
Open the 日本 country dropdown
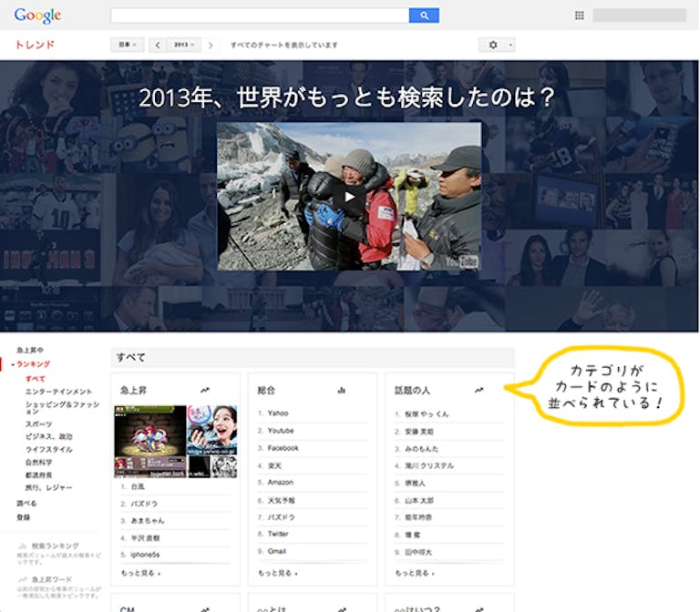[x=127, y=45]
